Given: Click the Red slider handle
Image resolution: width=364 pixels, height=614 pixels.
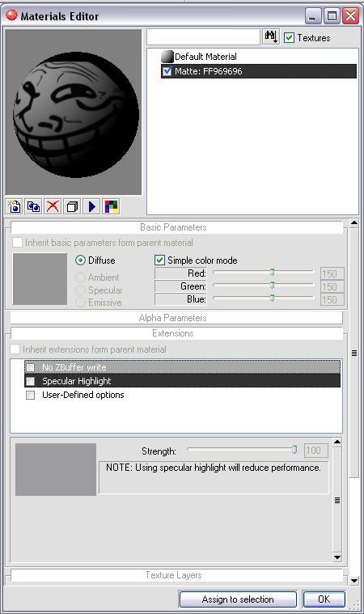Looking at the screenshot, I should pos(272,272).
